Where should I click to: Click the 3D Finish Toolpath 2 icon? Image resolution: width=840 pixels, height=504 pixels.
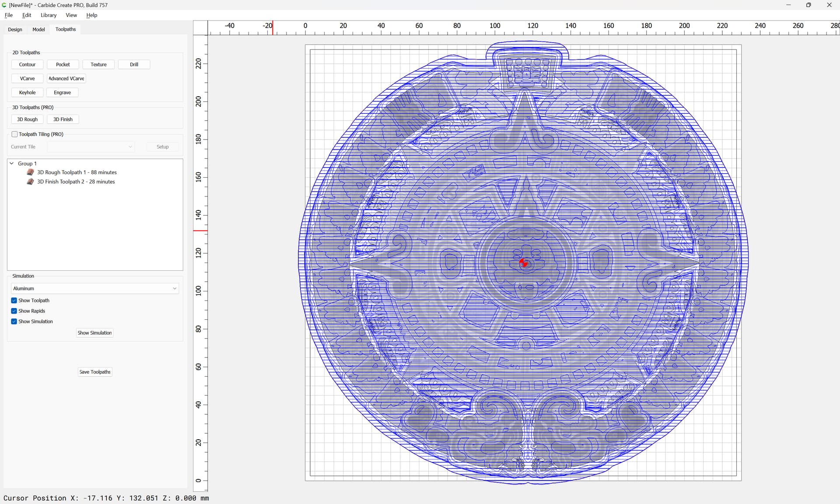(30, 182)
